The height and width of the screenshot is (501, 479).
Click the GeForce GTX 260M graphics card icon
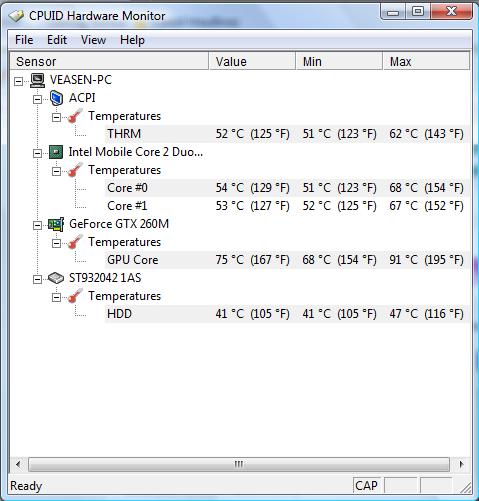click(56, 224)
